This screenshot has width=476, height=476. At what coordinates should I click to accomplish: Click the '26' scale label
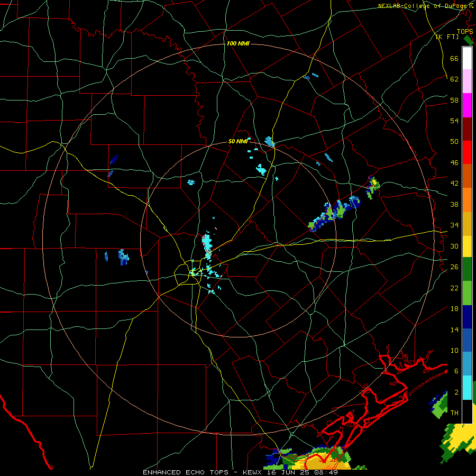click(454, 267)
